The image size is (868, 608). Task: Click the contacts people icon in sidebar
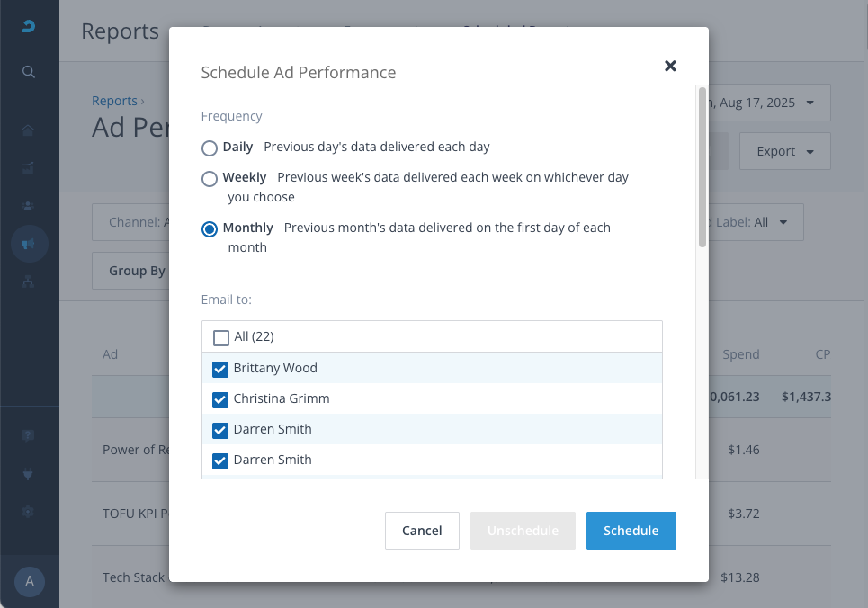(29, 206)
